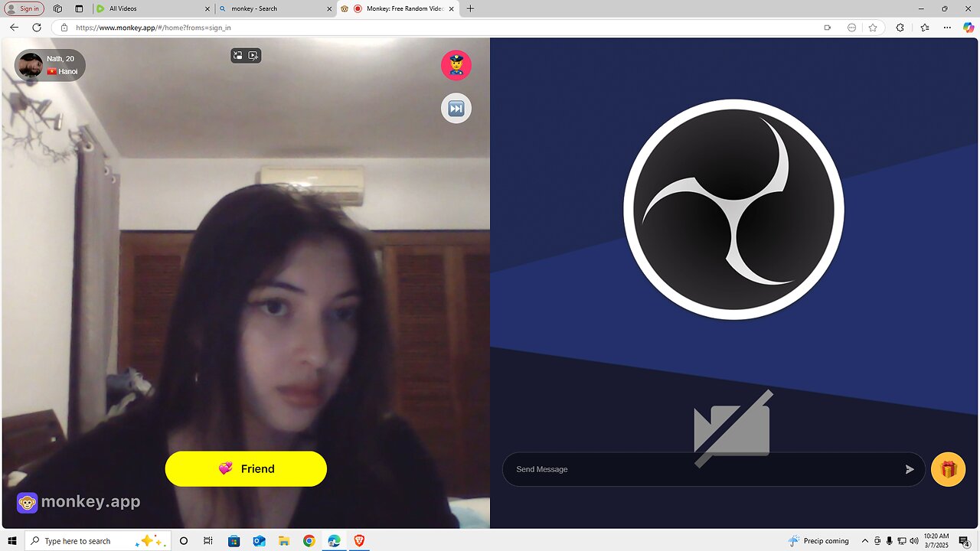Open the network tray icon
The width and height of the screenshot is (980, 551).
click(x=901, y=541)
